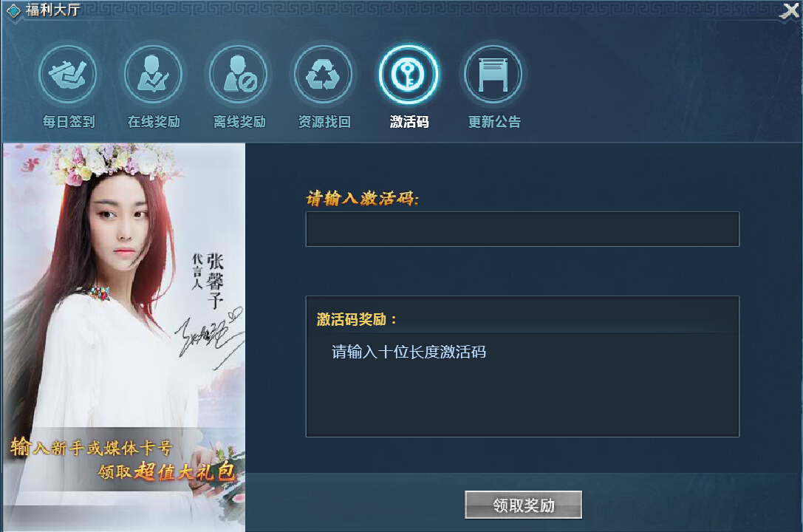
Task: Click the spokesperson promotional portrait image
Action: 124,337
